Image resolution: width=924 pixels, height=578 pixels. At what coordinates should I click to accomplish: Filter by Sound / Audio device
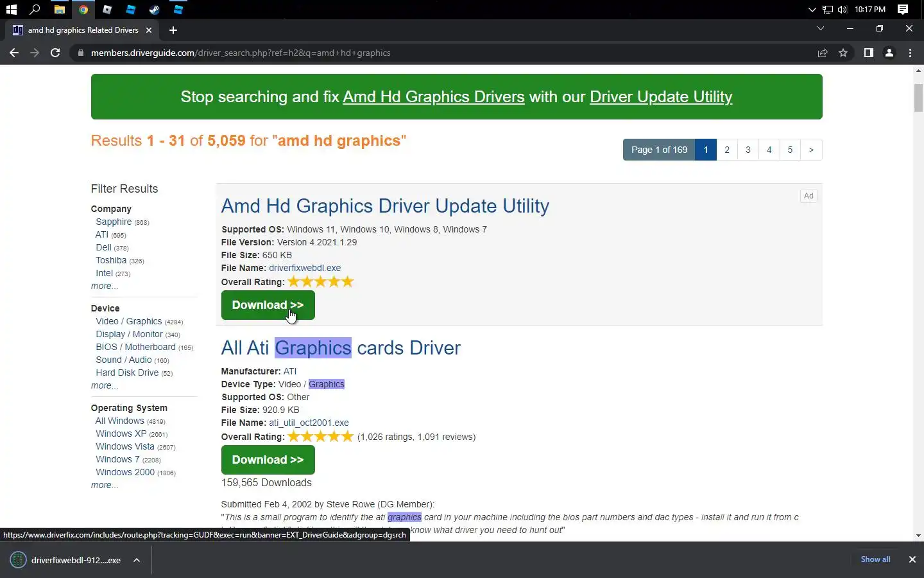click(x=124, y=360)
